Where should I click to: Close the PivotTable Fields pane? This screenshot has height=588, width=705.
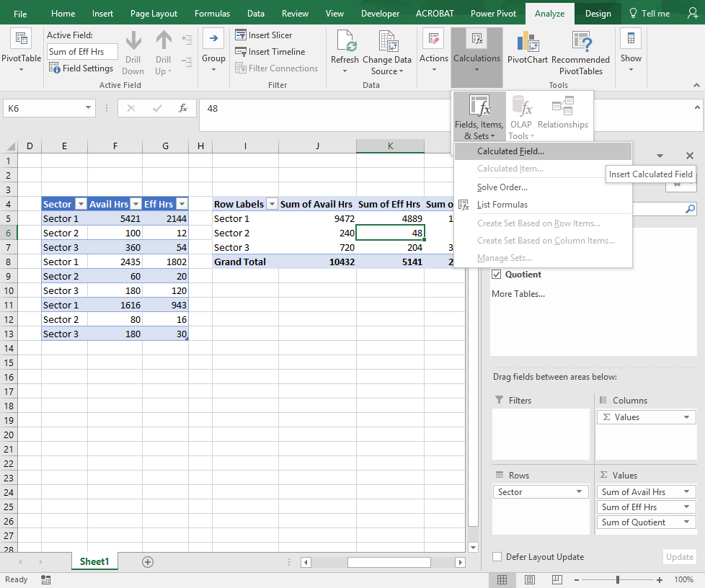690,156
